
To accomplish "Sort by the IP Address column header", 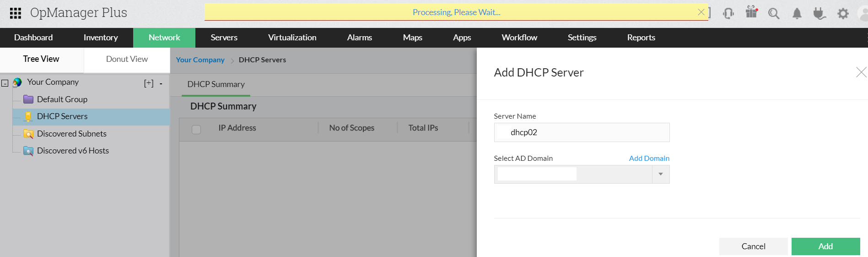I will tap(237, 128).
